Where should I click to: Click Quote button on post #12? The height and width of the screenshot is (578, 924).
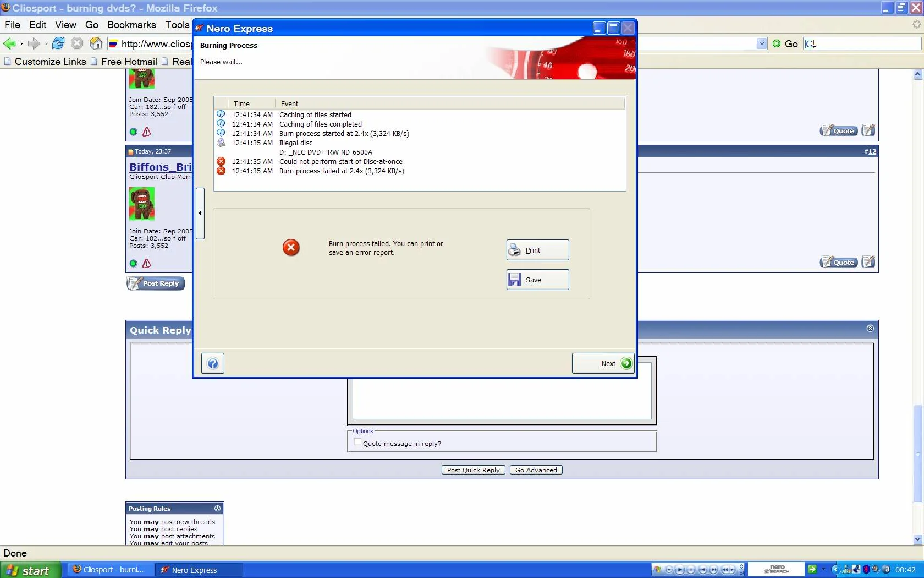[x=839, y=262]
